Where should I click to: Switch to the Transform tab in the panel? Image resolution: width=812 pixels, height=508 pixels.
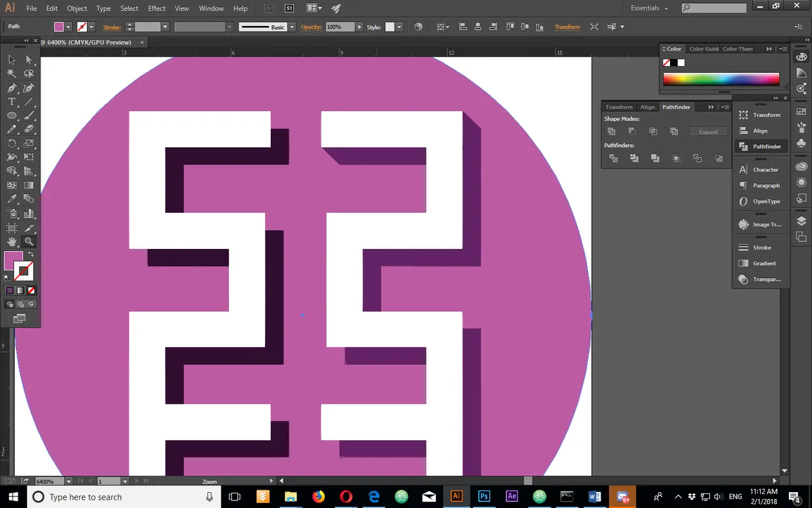[x=619, y=107]
